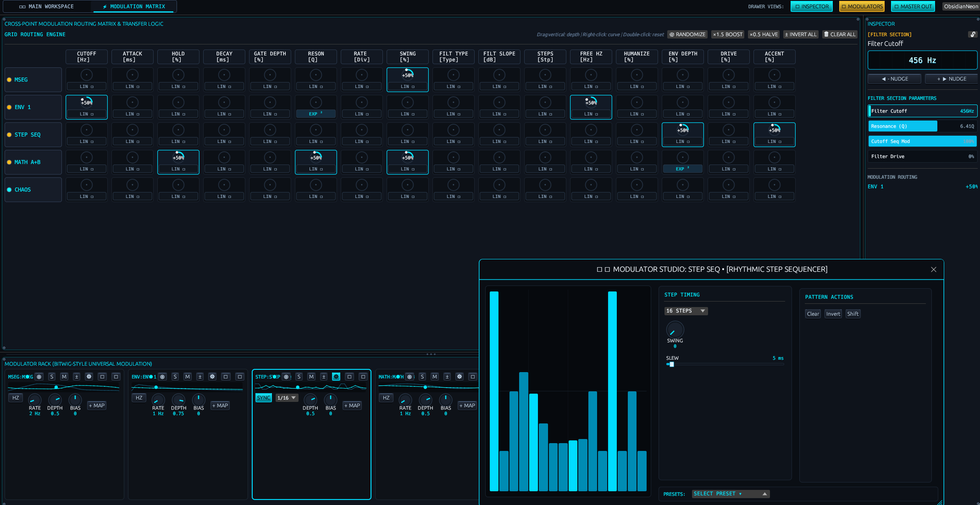Click LIN curve selector in STEP SEQ DRIVE cell
The image size is (980, 505).
729,141
